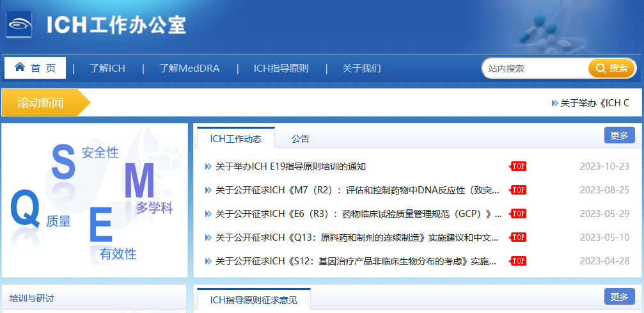This screenshot has height=313, width=644.
Task: Click the date 2023-04-28
Action: click(x=604, y=261)
